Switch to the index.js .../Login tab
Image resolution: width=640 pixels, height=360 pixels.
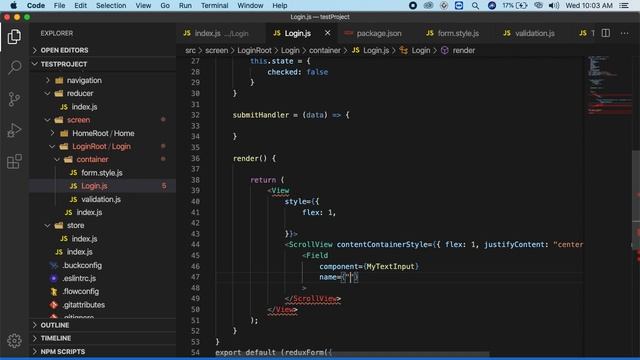pyautogui.click(x=221, y=33)
